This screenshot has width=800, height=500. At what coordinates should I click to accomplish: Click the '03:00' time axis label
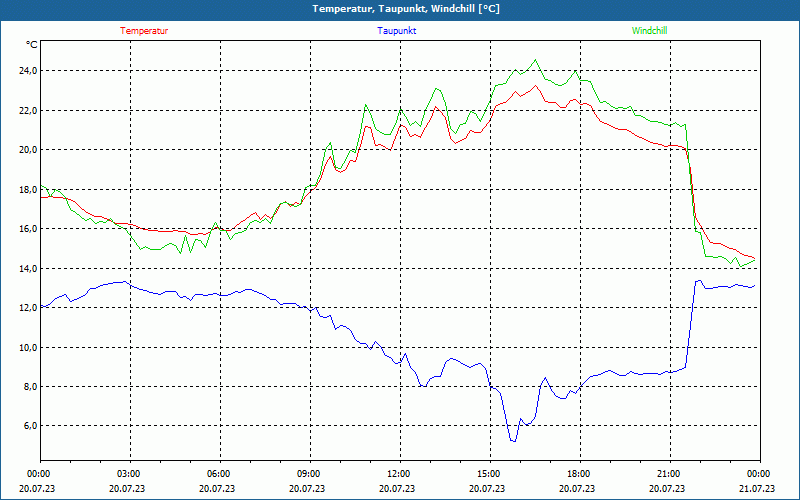pos(130,474)
